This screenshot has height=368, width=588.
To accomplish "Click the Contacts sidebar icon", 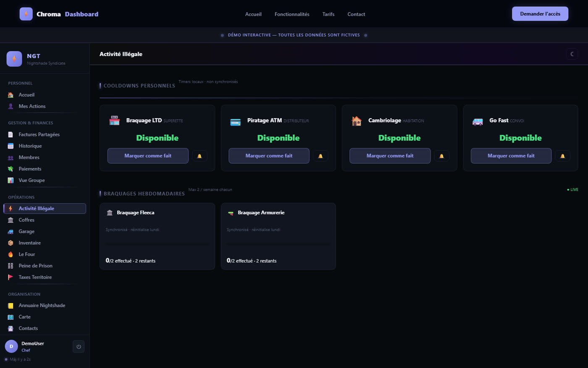I will (10, 328).
